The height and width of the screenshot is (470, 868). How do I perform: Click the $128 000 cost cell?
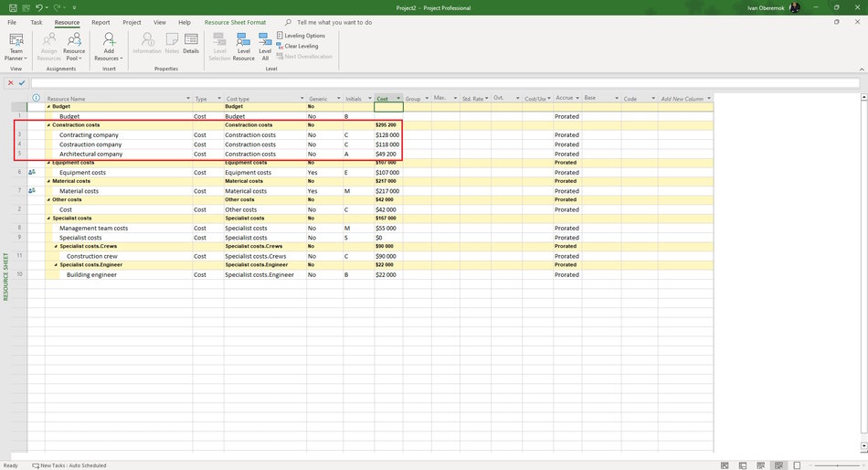pyautogui.click(x=387, y=134)
